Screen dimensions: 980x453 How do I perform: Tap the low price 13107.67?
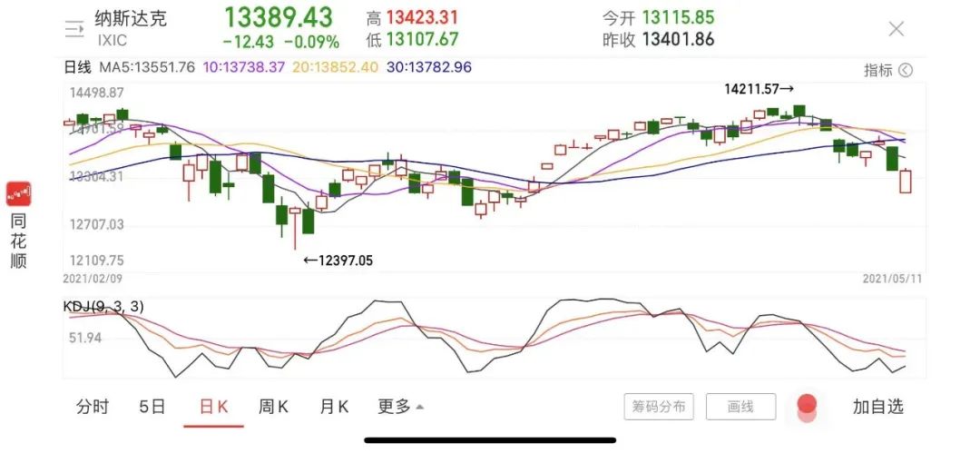coord(422,39)
